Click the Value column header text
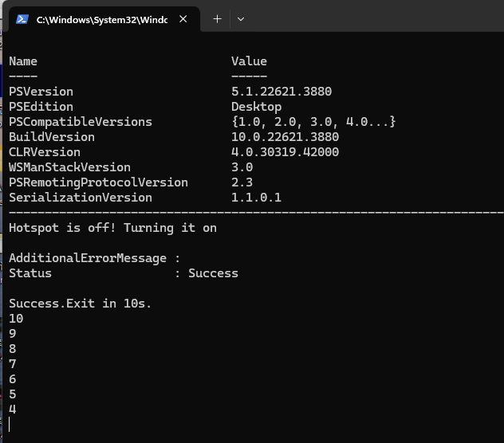Image resolution: width=504 pixels, height=443 pixels. click(x=249, y=61)
